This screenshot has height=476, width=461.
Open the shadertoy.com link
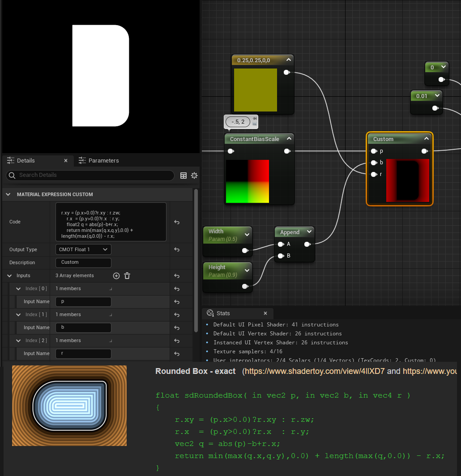click(x=314, y=371)
